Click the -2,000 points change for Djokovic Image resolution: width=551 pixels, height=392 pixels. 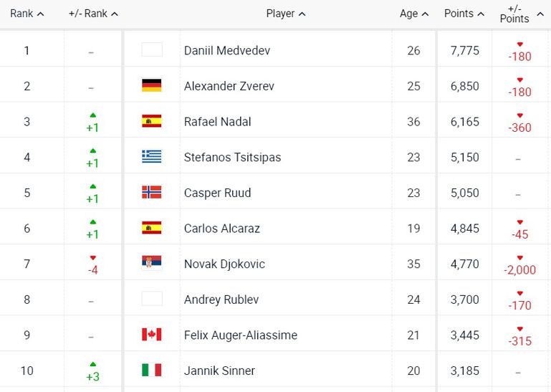click(x=519, y=269)
